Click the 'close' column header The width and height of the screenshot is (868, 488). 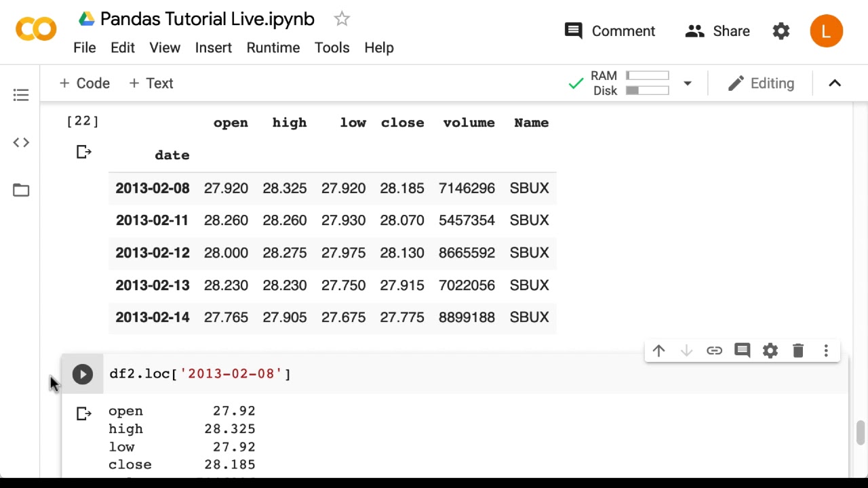403,123
